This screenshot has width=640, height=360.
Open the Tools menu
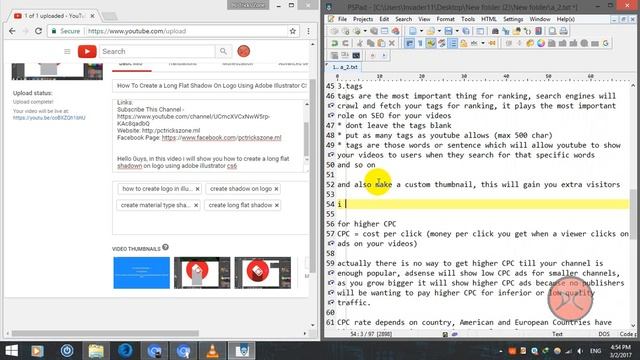click(x=468, y=19)
